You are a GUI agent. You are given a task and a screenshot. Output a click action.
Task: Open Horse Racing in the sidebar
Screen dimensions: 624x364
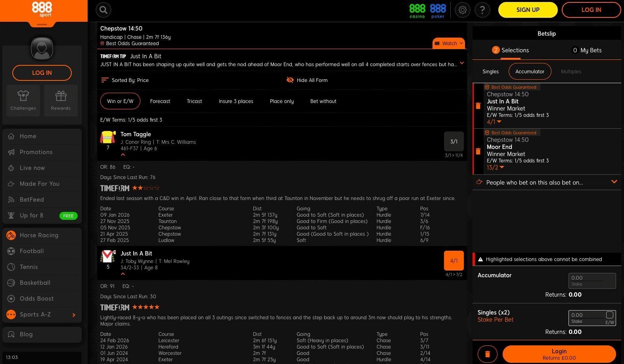click(39, 235)
